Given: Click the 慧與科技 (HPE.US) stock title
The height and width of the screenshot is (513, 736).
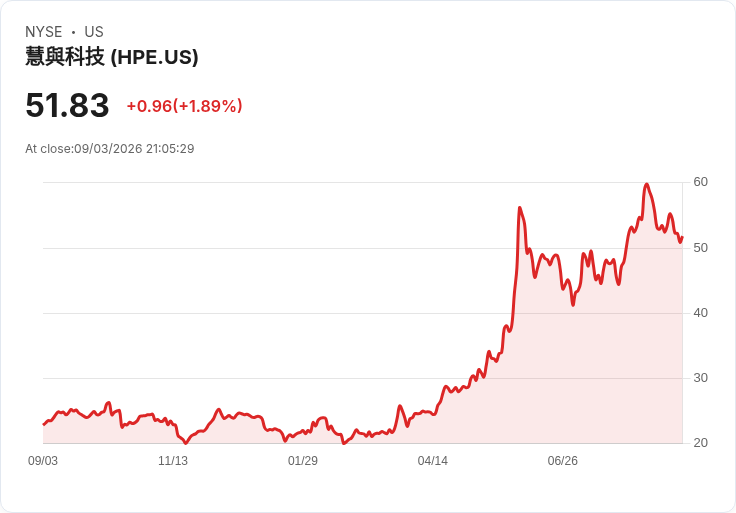Looking at the screenshot, I should click(112, 57).
